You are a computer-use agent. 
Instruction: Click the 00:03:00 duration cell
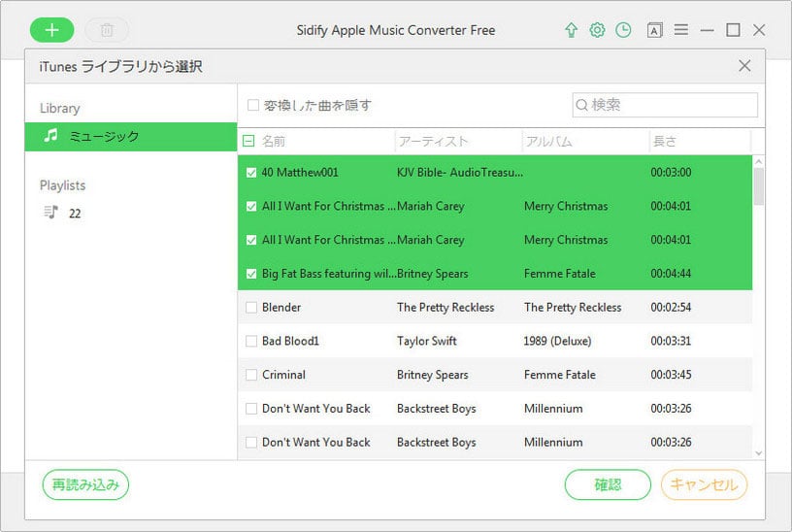pos(671,172)
